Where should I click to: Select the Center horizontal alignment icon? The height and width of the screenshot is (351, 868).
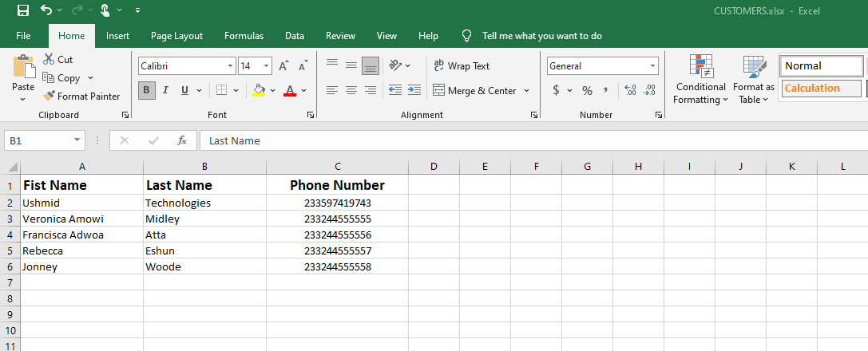point(351,90)
